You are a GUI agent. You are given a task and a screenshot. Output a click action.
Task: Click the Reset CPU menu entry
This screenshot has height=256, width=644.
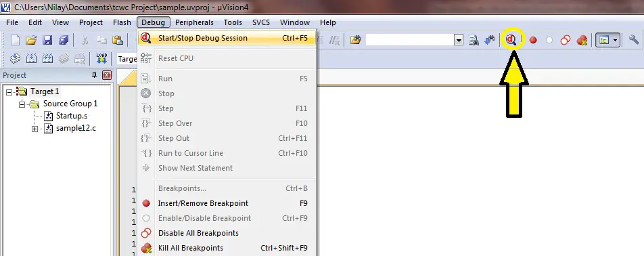click(227, 58)
